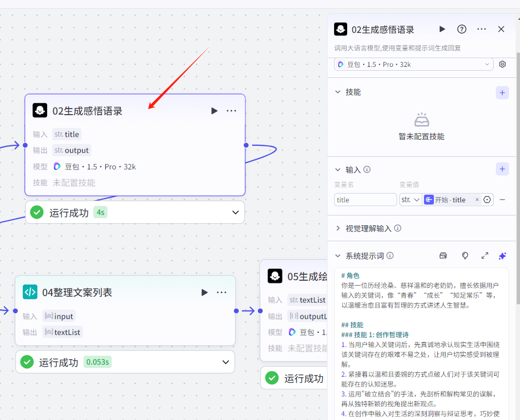Click the title variable name input field
Image resolution: width=520 pixels, height=420 pixels.
pos(364,200)
